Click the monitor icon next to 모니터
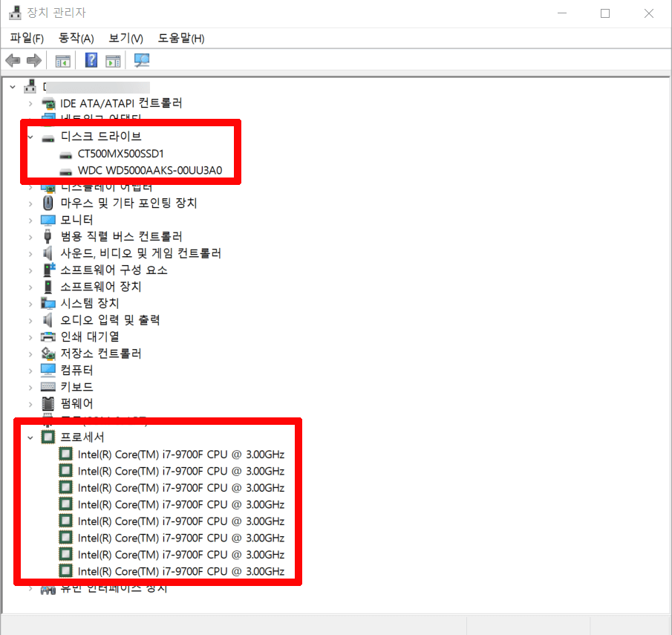This screenshot has height=635, width=672. click(48, 219)
